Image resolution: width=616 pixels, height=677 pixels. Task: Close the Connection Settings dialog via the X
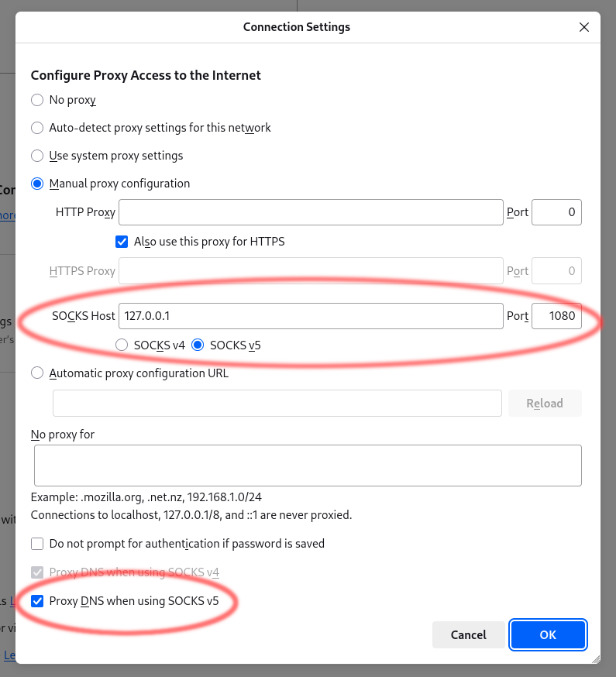tap(584, 26)
